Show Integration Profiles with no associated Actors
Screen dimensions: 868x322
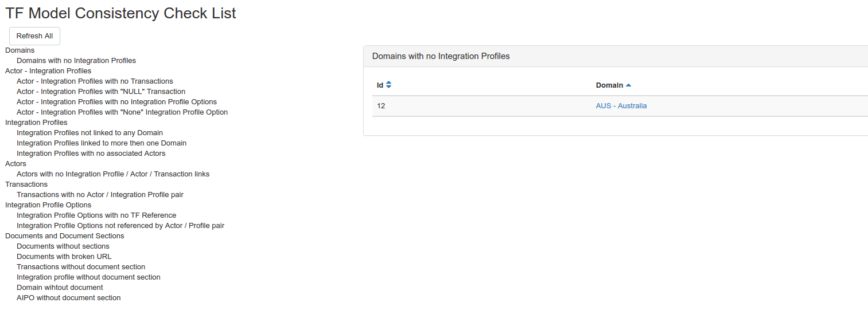[91, 154]
